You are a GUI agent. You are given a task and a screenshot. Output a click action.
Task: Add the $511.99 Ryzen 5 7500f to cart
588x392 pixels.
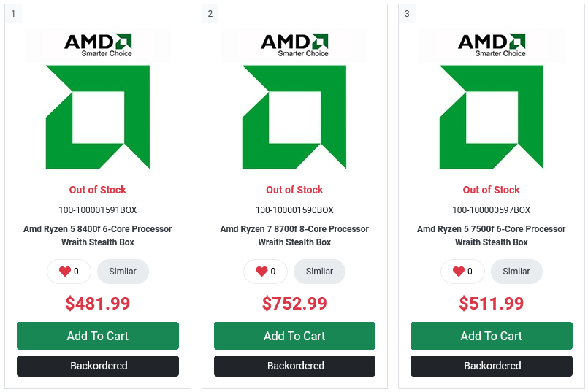(x=492, y=336)
